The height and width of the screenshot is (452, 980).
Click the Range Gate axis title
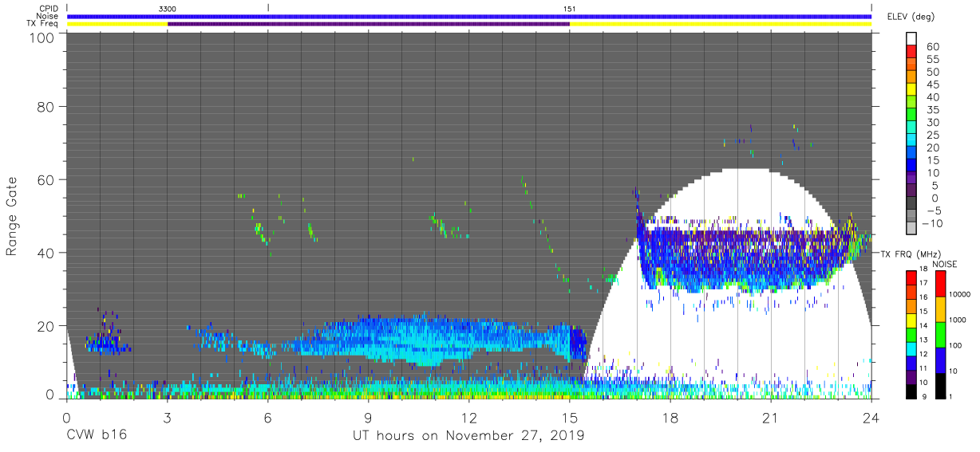click(x=12, y=216)
